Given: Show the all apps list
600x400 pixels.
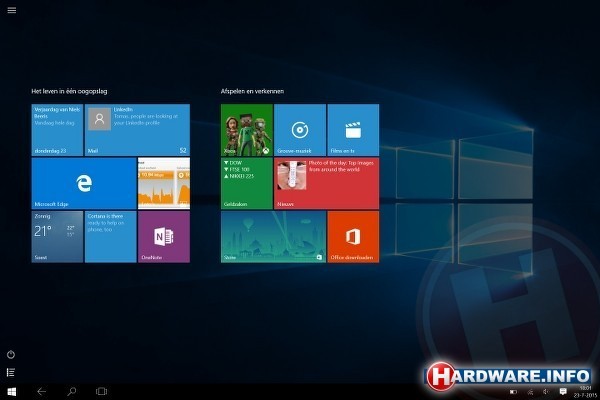Looking at the screenshot, I should click(x=11, y=372).
